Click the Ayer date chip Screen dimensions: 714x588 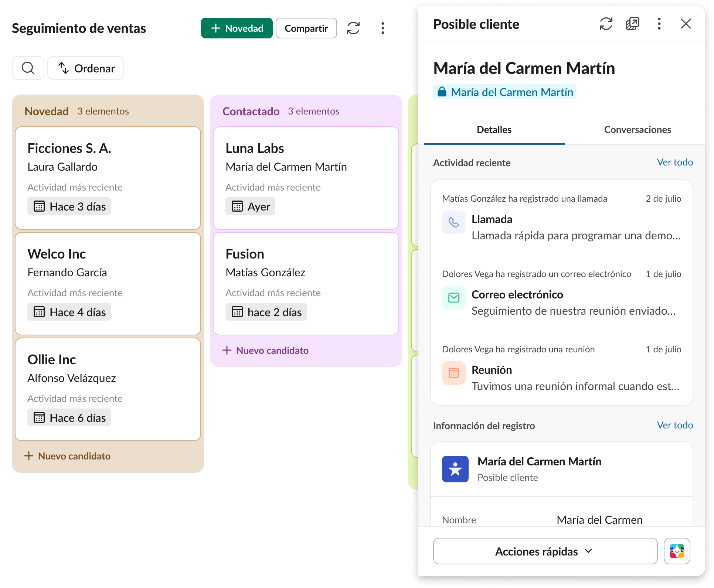pos(250,206)
